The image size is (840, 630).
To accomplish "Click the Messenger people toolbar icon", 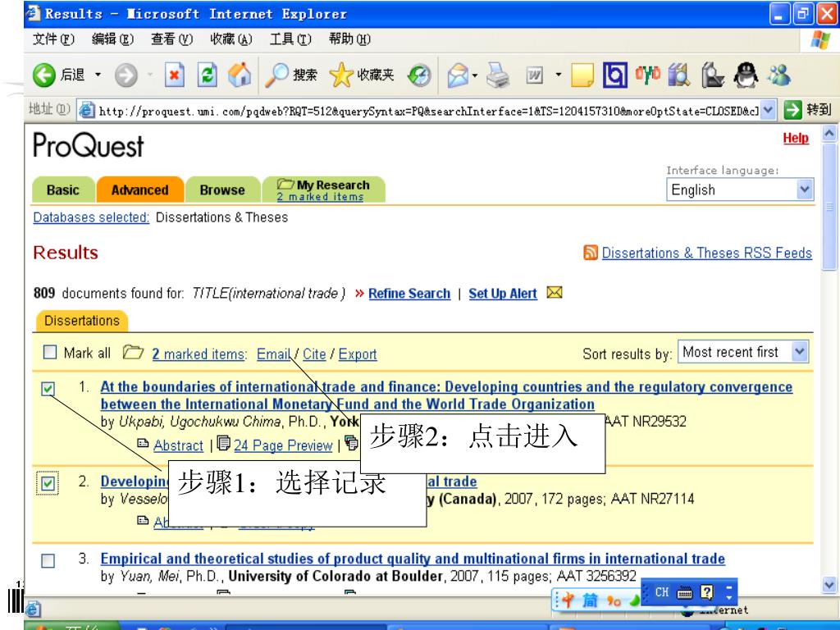I will (x=779, y=75).
